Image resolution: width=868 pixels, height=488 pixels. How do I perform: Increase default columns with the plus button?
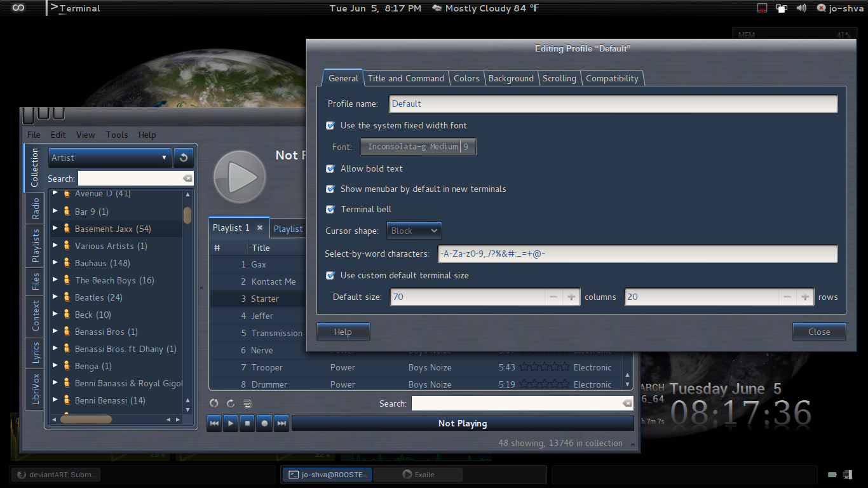tap(571, 297)
